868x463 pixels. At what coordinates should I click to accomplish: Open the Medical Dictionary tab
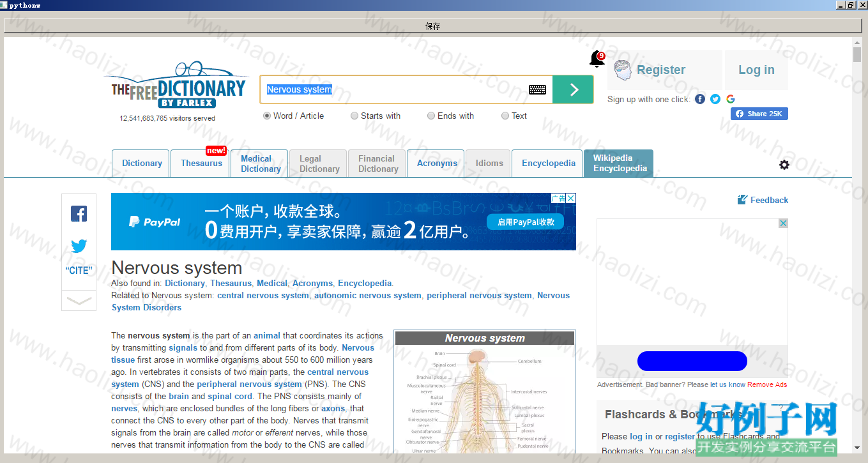point(259,163)
